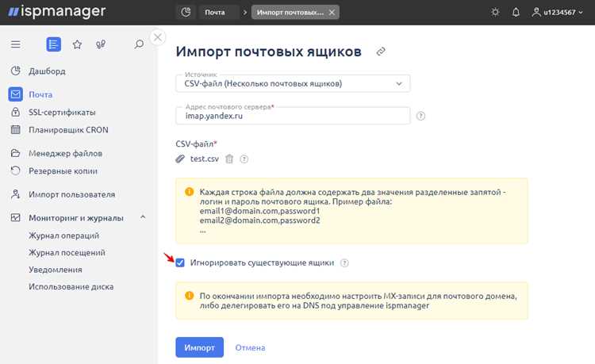Open favorites star in sidebar
The width and height of the screenshot is (595, 364).
[77, 44]
